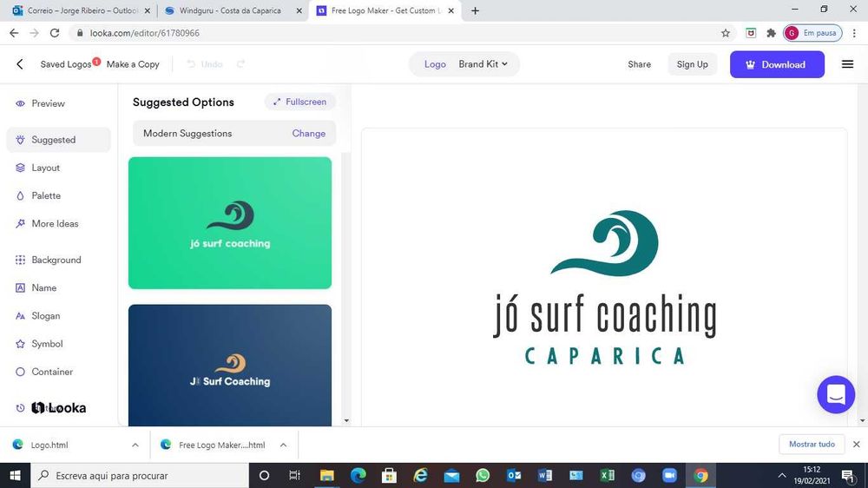Click the taskbar search box

coord(140,475)
